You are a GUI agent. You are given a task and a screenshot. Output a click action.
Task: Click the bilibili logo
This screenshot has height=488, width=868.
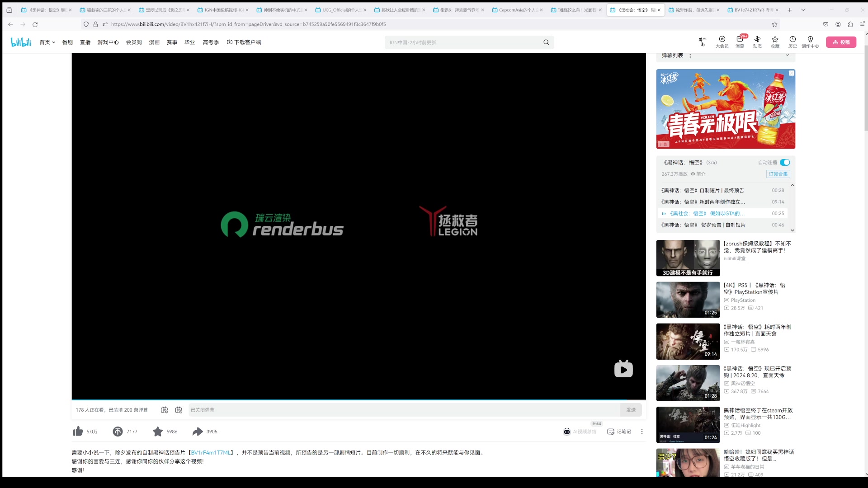(21, 42)
